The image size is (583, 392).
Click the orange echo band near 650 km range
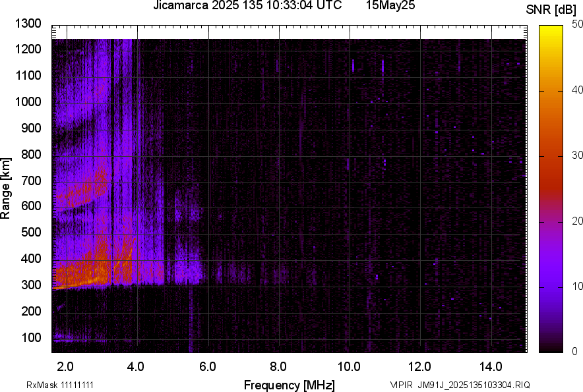click(x=82, y=191)
